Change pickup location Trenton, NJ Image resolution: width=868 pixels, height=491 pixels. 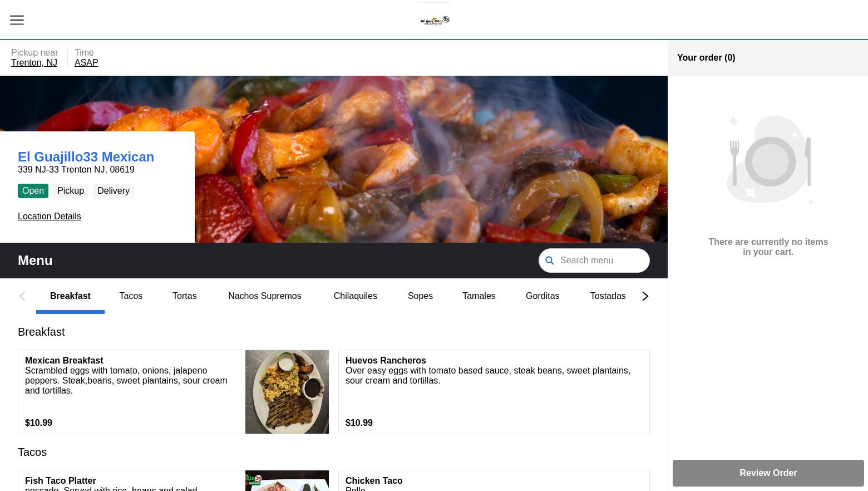34,63
